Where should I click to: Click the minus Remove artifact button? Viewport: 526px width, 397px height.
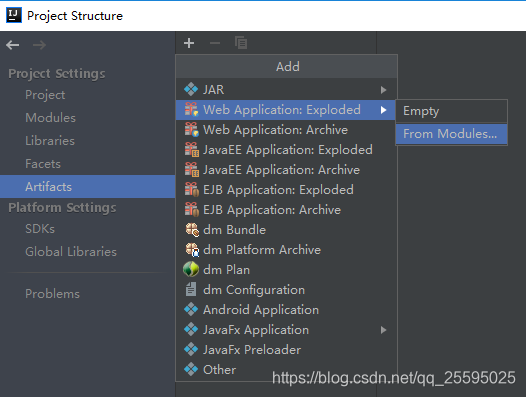pos(215,43)
